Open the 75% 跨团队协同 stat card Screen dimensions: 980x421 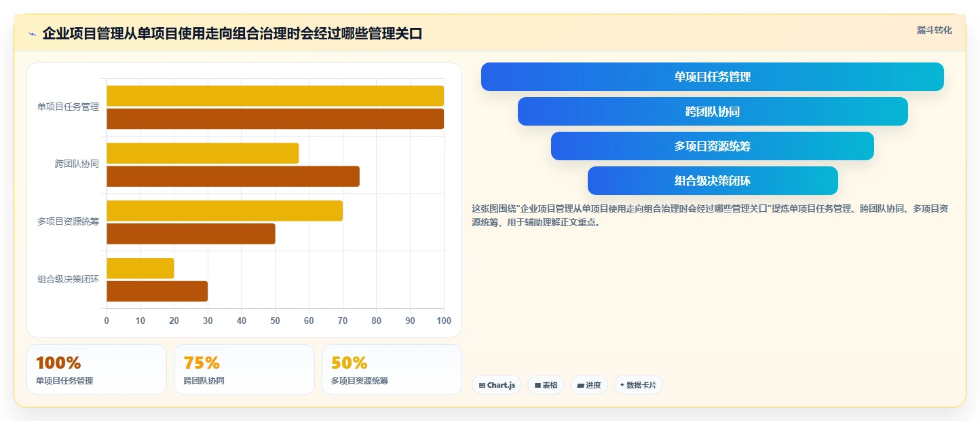244,369
